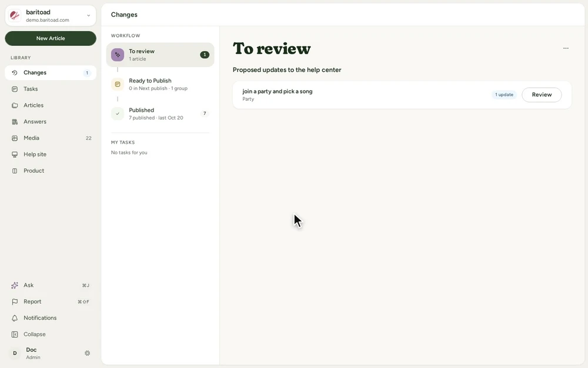Click the Published count badge '7'
588x368 pixels.
[x=205, y=114]
